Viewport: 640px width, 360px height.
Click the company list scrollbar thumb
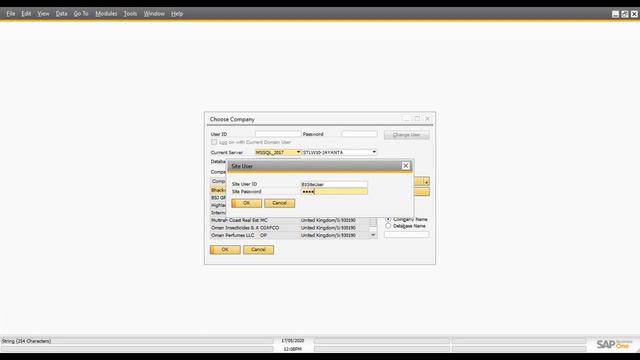[x=373, y=222]
